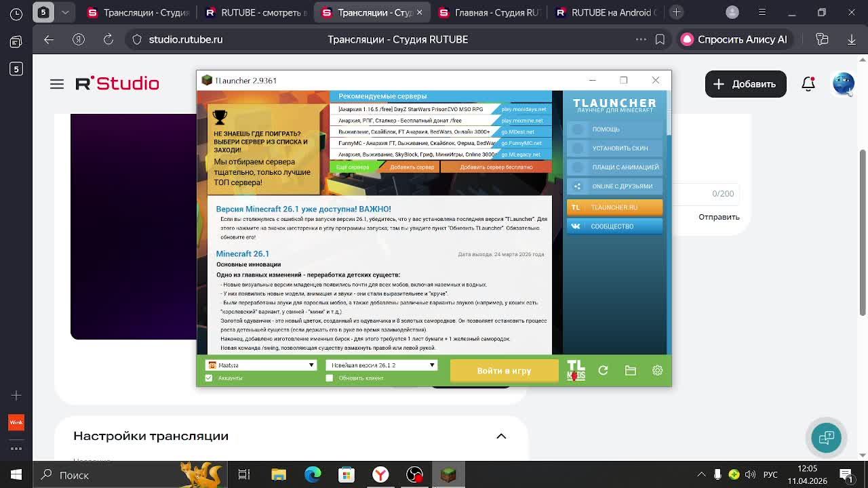868x488 pixels.
Task: Switch to the RUTUBE - смотреть tab
Action: (256, 12)
